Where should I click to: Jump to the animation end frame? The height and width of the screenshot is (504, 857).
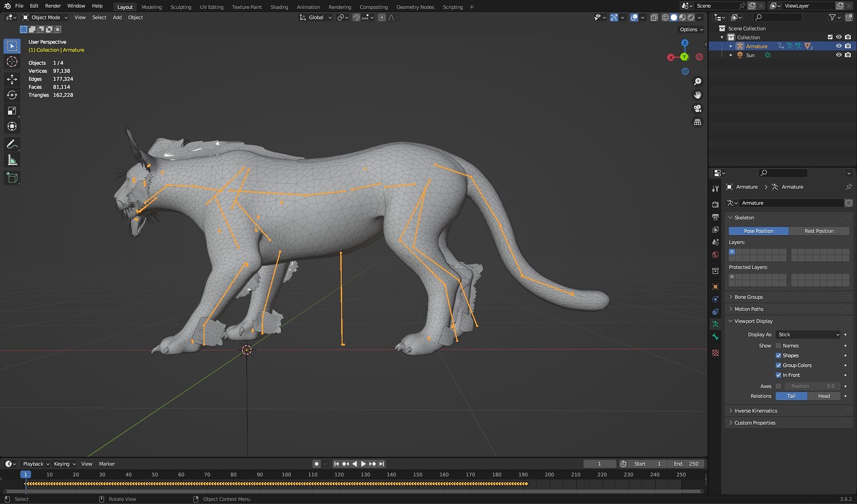[x=382, y=464]
